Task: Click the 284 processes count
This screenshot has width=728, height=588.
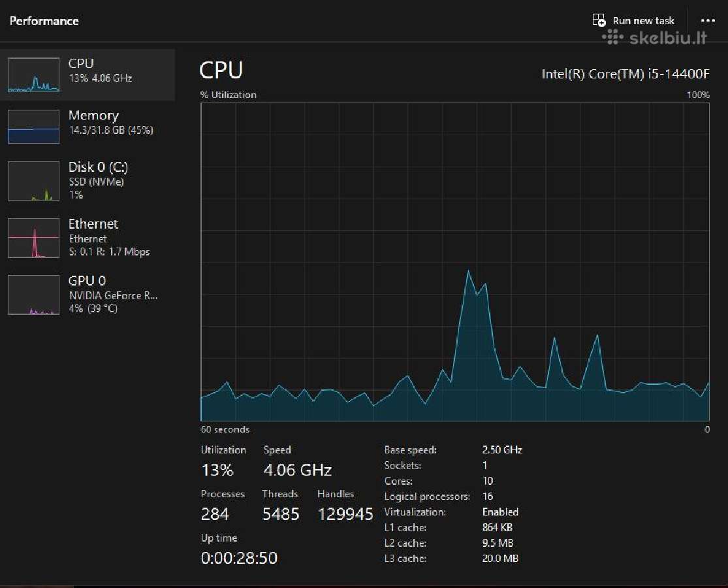Action: (x=215, y=514)
